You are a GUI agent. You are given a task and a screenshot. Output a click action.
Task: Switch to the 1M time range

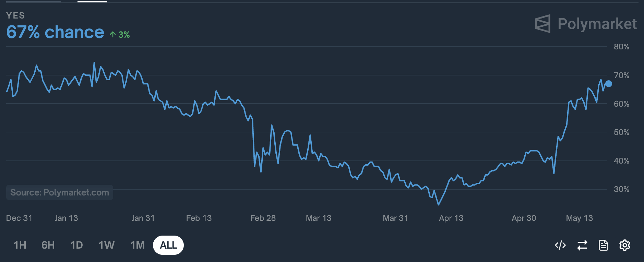(x=137, y=245)
